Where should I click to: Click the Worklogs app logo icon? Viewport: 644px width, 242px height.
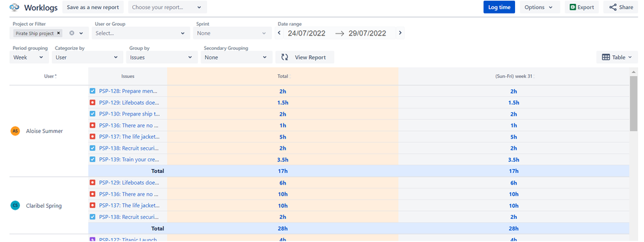click(x=15, y=7)
